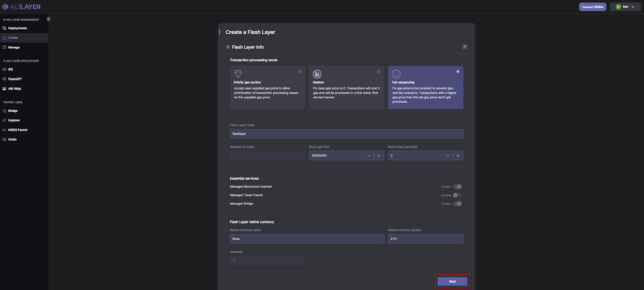
Task: Open the Manage menu item
Action: [14, 47]
